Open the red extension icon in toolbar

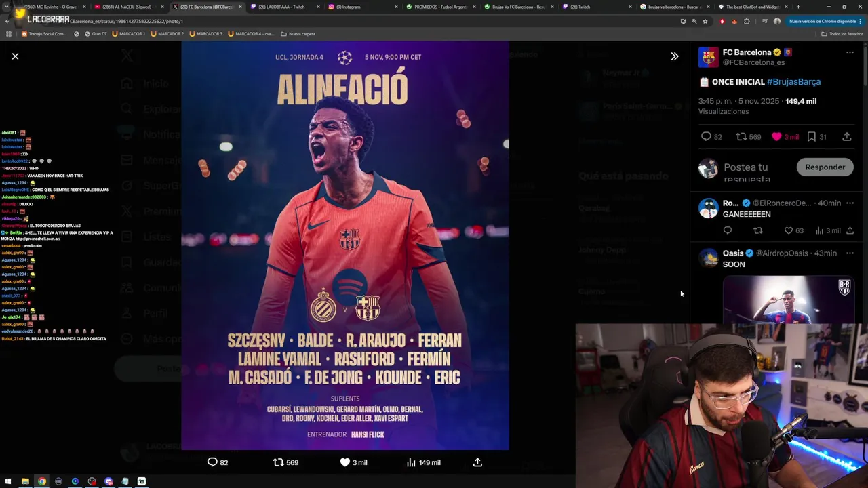click(722, 21)
